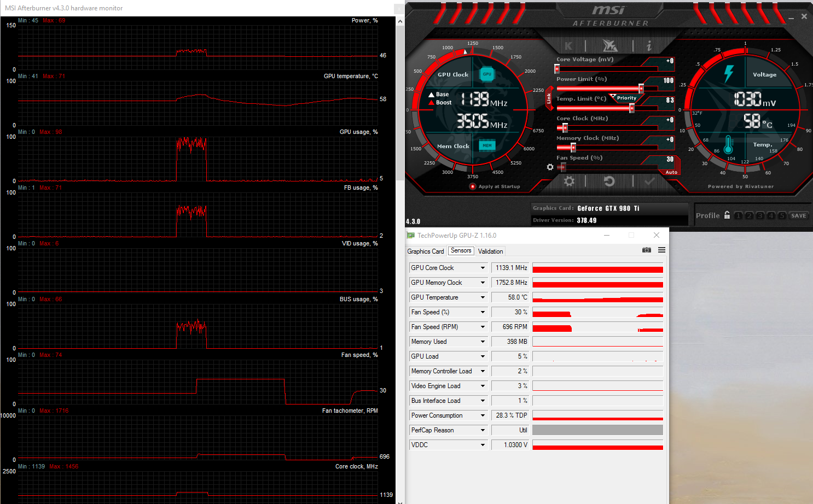Click the lightning bolt voltage icon
This screenshot has height=504, width=813.
[728, 74]
